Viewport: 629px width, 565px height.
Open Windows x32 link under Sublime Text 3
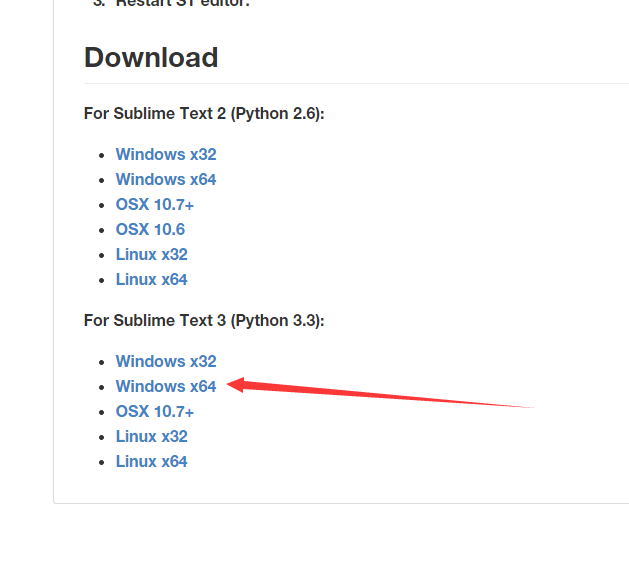[166, 362]
